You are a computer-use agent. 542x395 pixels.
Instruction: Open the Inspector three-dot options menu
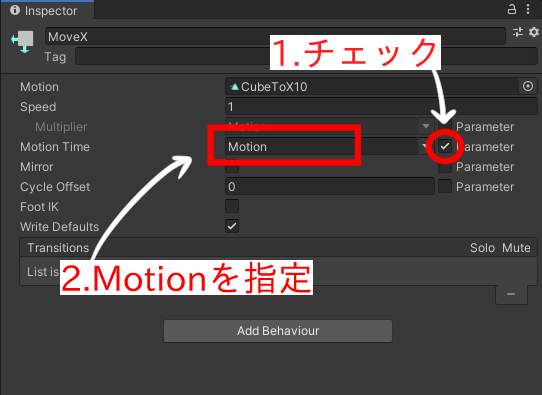tap(528, 9)
